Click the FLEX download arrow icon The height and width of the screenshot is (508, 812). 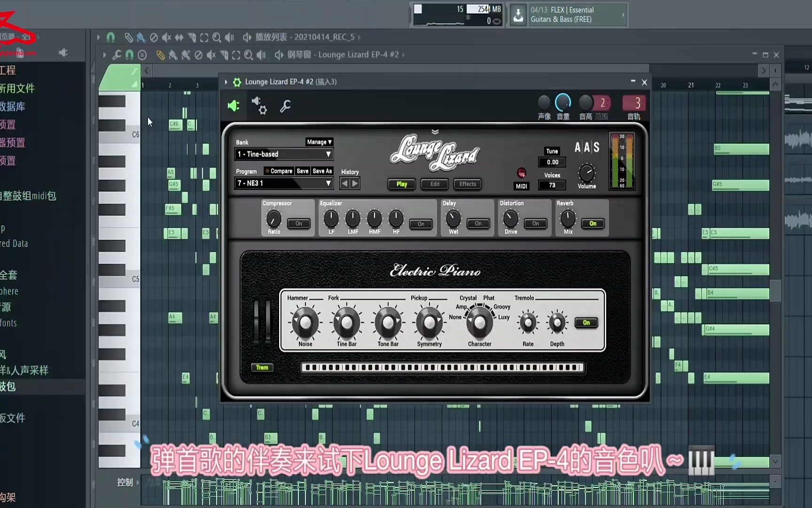[518, 15]
